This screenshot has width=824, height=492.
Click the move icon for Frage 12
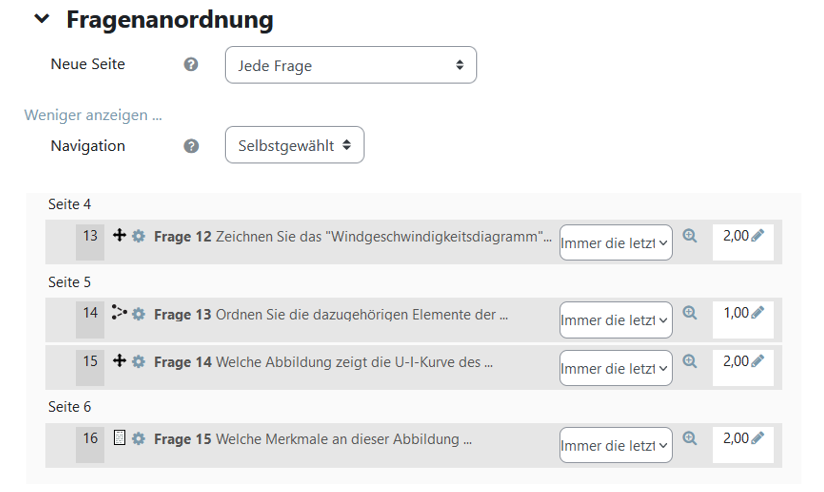pos(119,235)
